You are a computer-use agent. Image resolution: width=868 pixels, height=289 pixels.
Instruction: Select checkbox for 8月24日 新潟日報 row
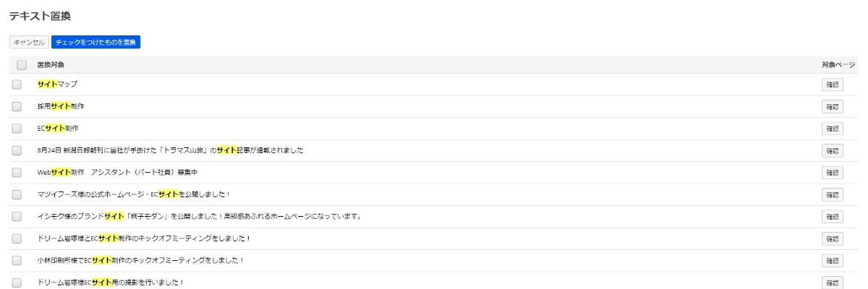pyautogui.click(x=17, y=150)
